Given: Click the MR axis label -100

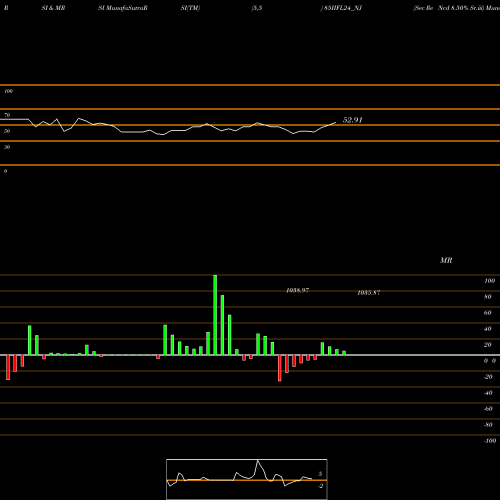Looking at the screenshot, I should click(x=490, y=441).
